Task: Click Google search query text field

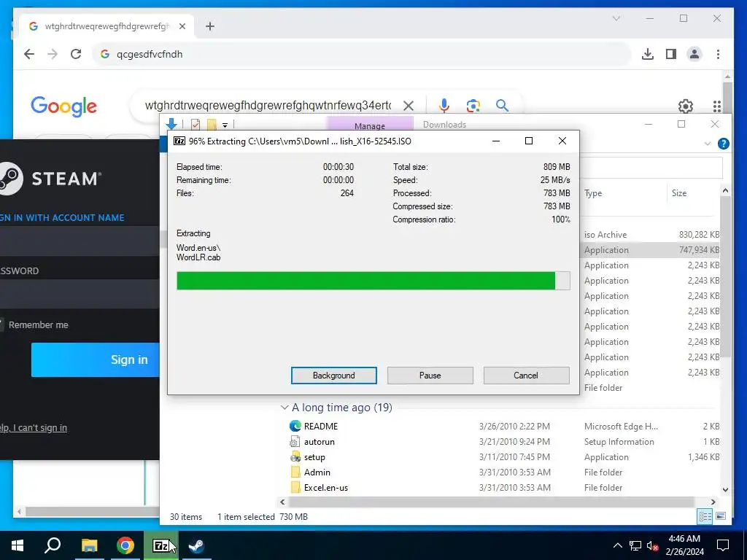Action: pyautogui.click(x=268, y=105)
